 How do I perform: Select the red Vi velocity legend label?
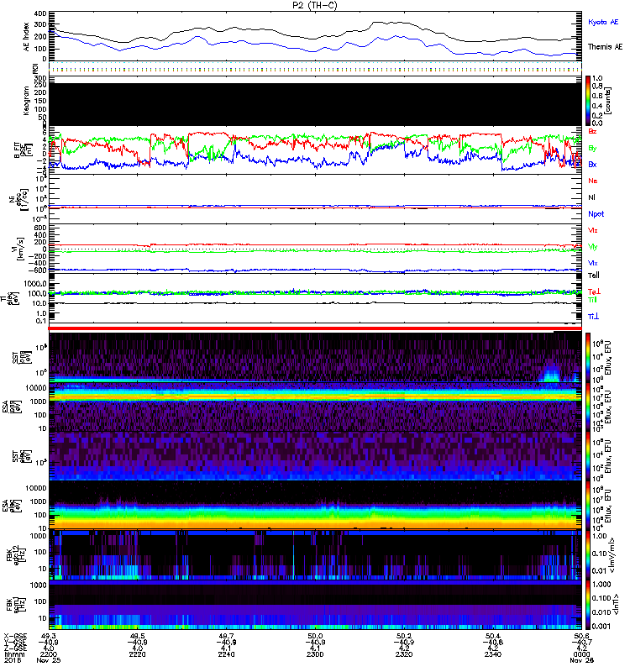coord(593,230)
